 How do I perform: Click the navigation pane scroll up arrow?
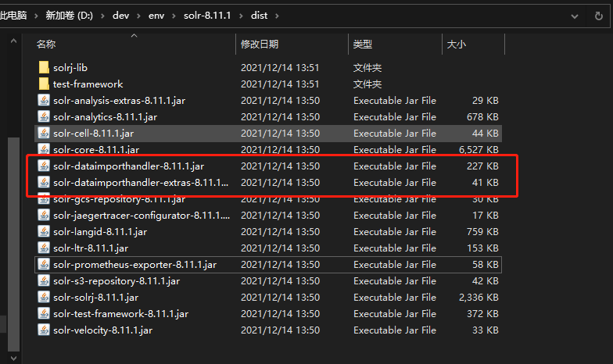point(14,41)
